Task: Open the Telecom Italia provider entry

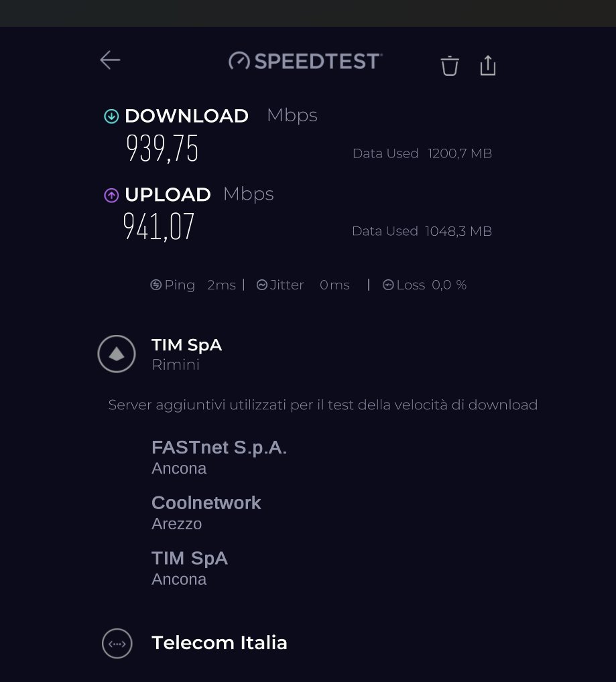Action: point(219,643)
